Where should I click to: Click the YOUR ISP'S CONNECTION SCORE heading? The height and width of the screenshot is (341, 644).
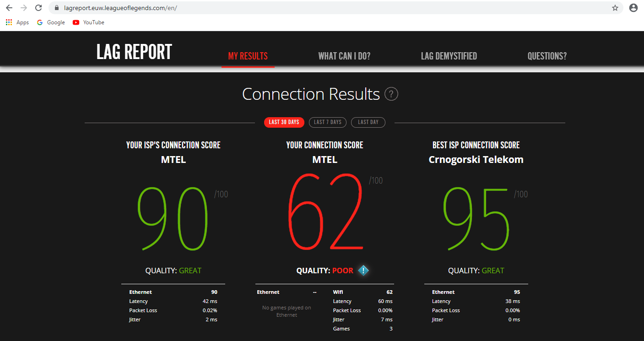pos(173,145)
